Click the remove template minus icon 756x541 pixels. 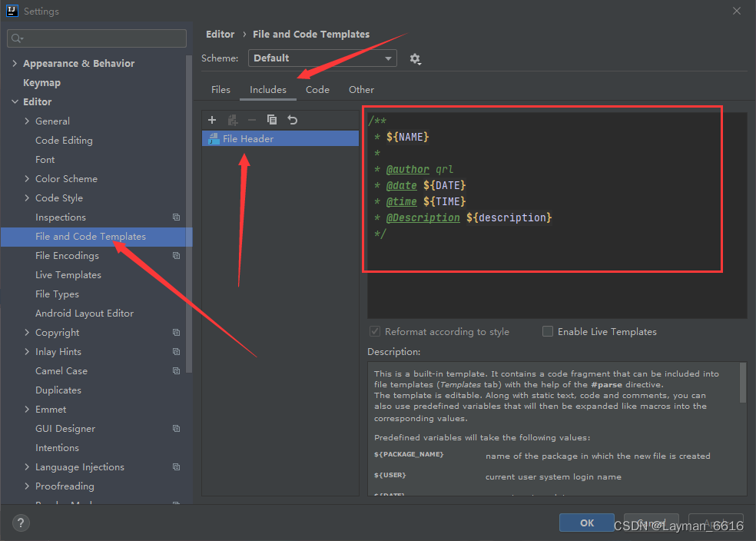(x=252, y=120)
